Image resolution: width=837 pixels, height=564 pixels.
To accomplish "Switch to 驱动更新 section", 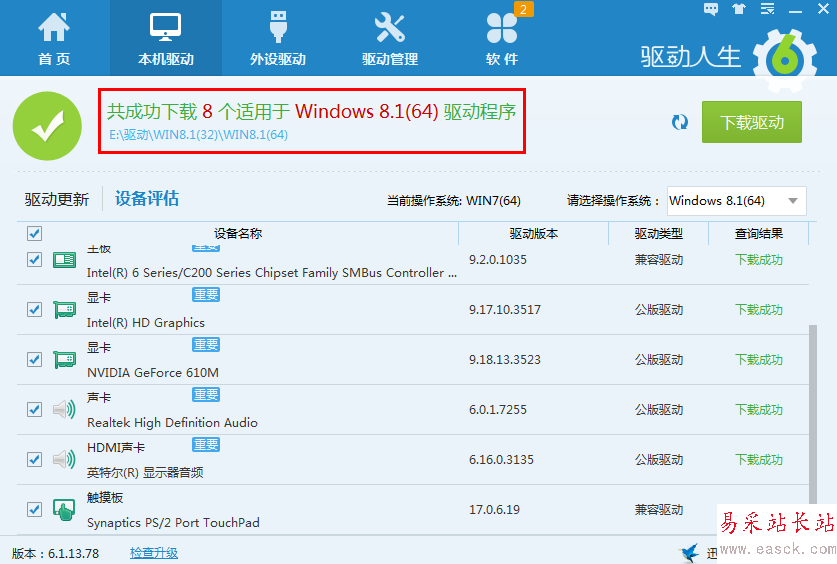I will [x=57, y=200].
